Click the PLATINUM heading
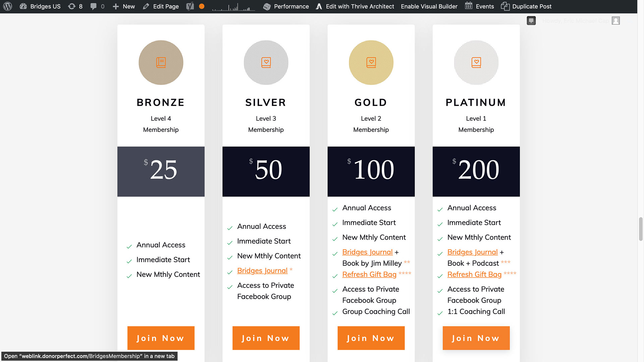Screen dimensions: 644x362 point(476,103)
